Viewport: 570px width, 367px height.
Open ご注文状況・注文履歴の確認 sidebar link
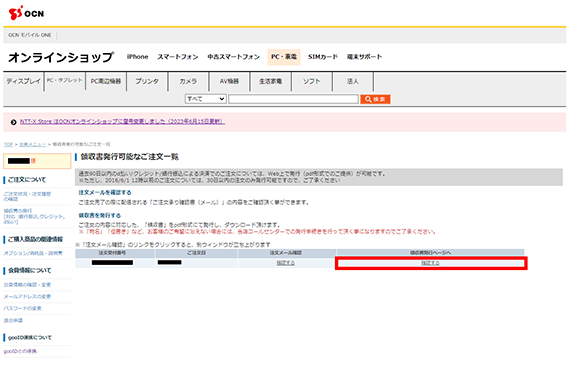[x=27, y=196]
